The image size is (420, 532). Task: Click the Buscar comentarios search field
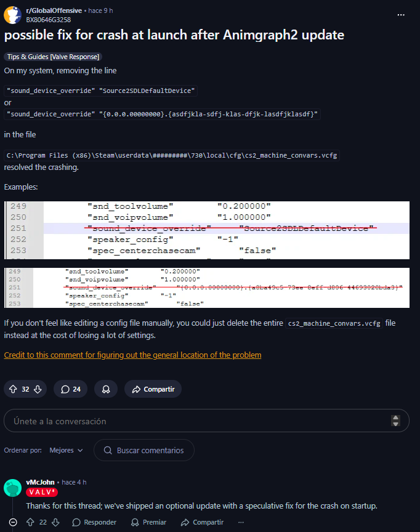tap(144, 450)
